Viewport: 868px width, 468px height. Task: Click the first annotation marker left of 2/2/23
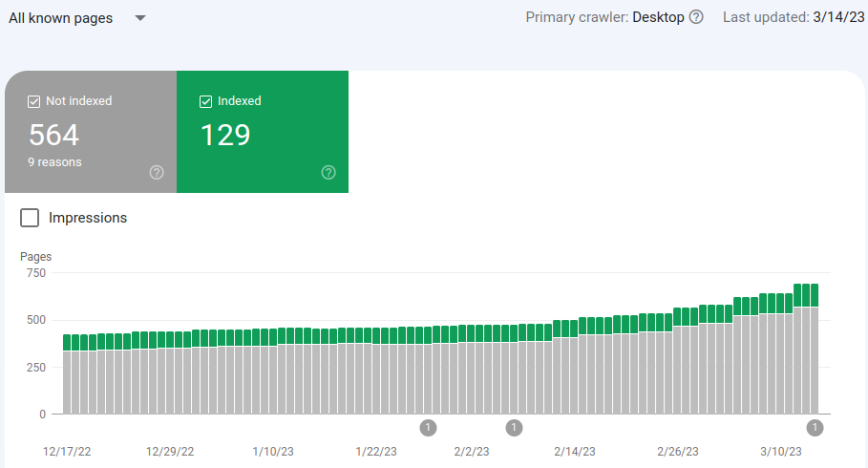[428, 427]
